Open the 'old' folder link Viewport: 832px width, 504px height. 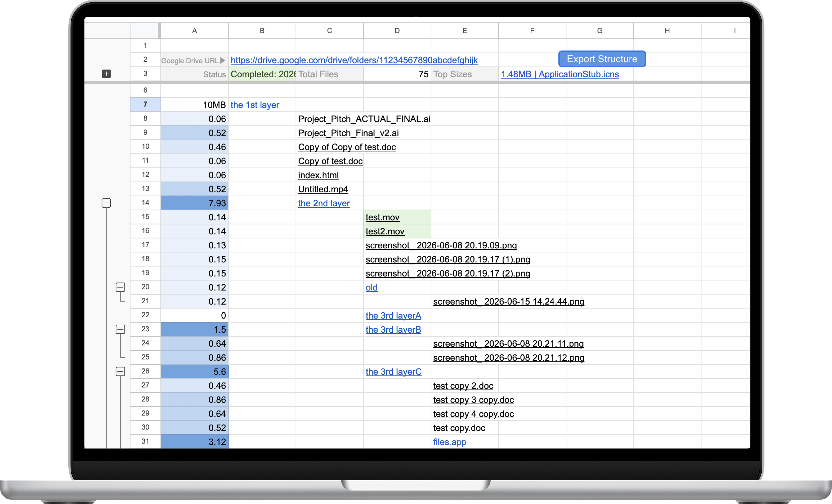tap(371, 288)
